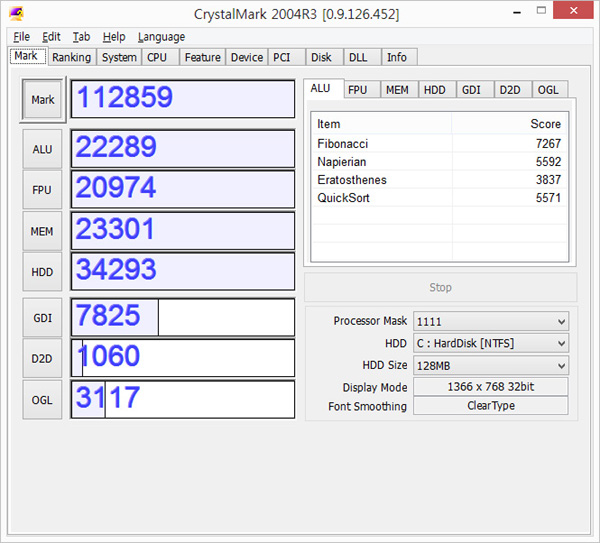This screenshot has height=543, width=600.
Task: Click the GDI benchmark button
Action: pyautogui.click(x=42, y=318)
